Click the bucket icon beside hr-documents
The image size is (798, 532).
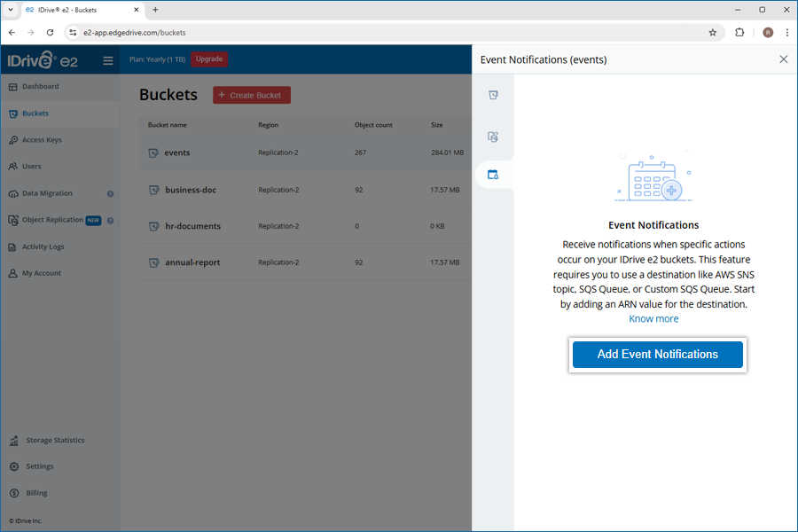pos(153,227)
